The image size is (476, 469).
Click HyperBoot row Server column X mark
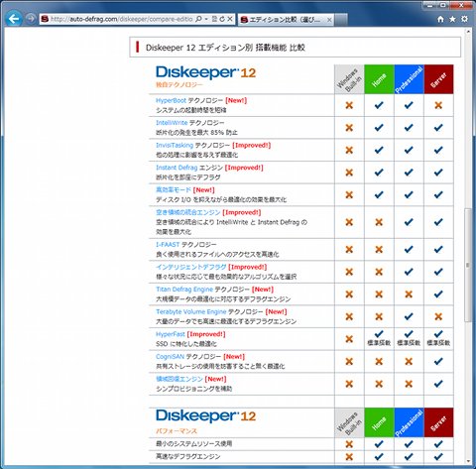[x=438, y=105]
